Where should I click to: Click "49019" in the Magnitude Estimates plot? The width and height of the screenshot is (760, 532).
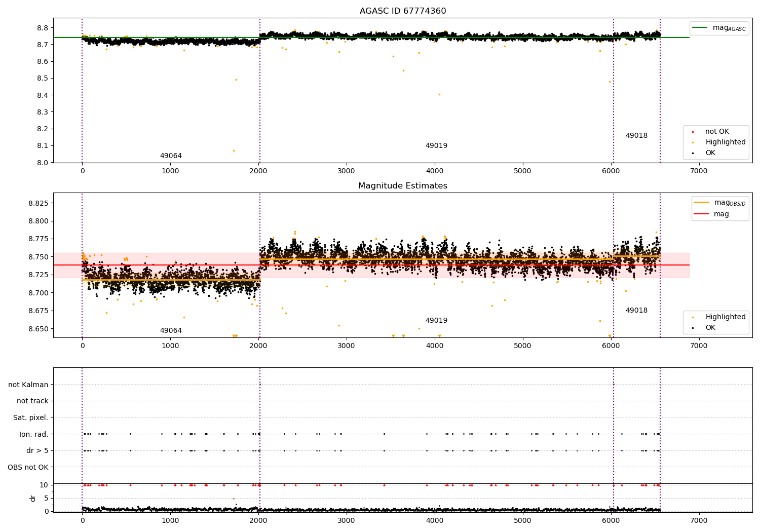pos(436,321)
